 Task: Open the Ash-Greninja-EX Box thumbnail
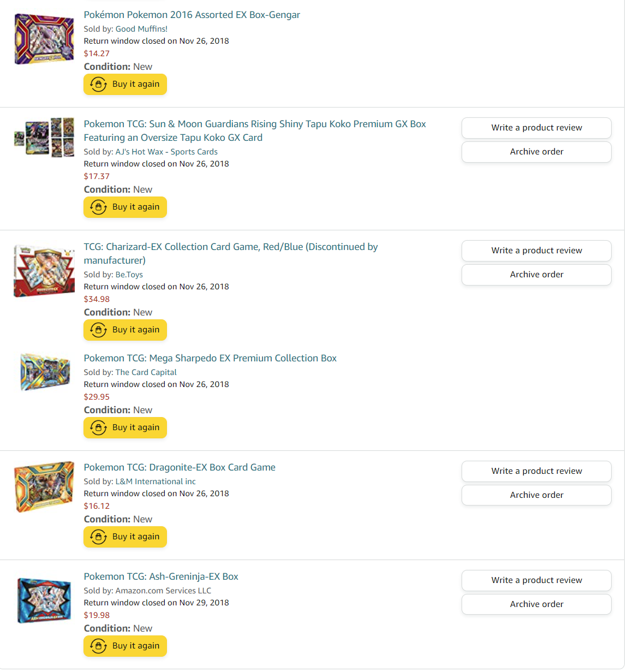pos(44,600)
